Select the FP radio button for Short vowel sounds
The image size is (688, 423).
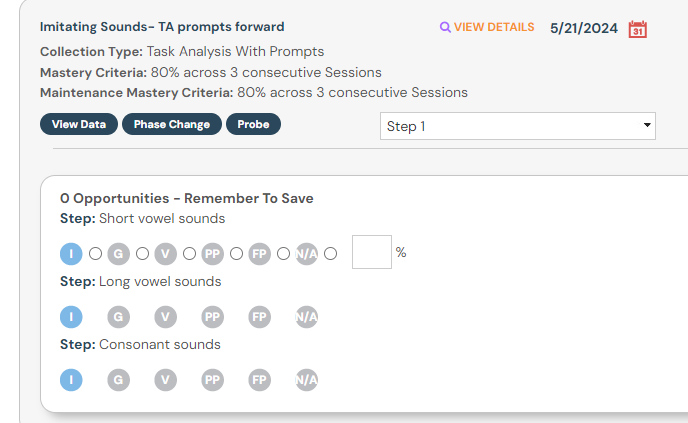284,253
